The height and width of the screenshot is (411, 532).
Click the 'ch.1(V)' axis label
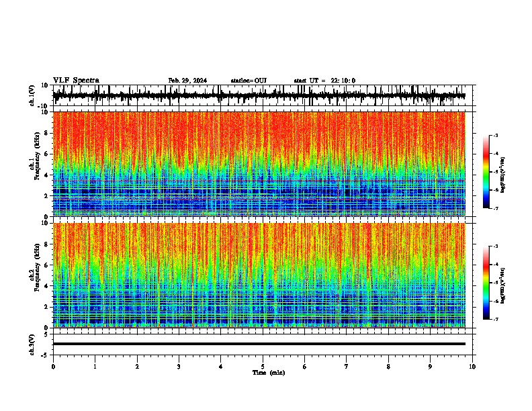[32, 95]
